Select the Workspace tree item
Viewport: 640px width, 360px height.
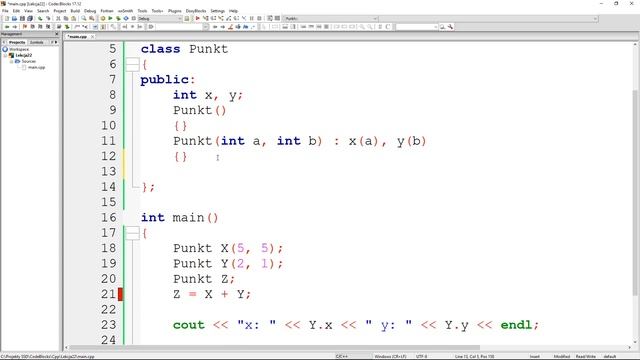tap(19, 49)
